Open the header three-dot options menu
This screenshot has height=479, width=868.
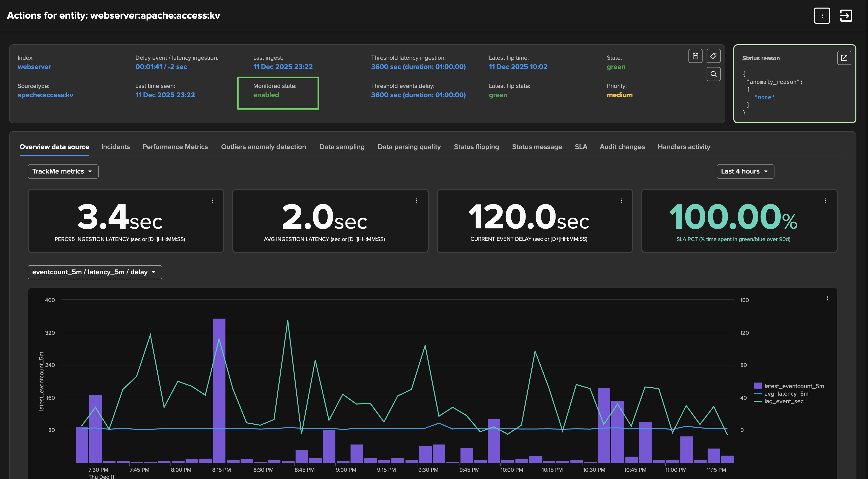[x=822, y=16]
